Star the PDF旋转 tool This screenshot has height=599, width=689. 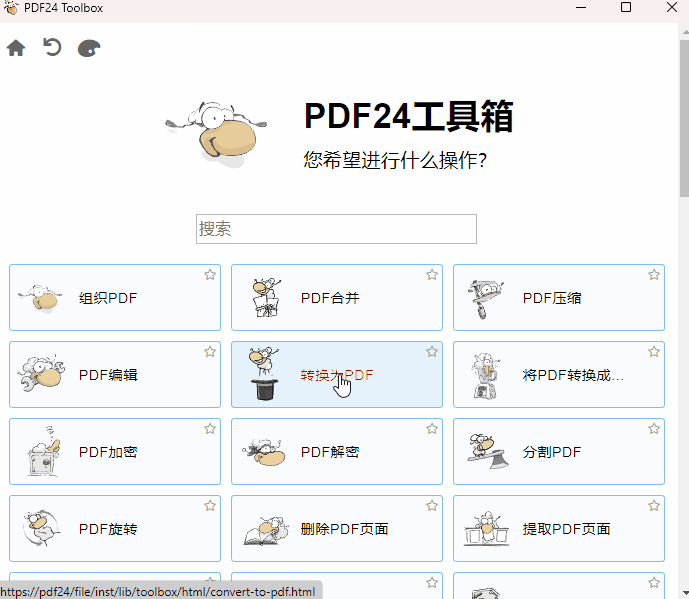210,505
